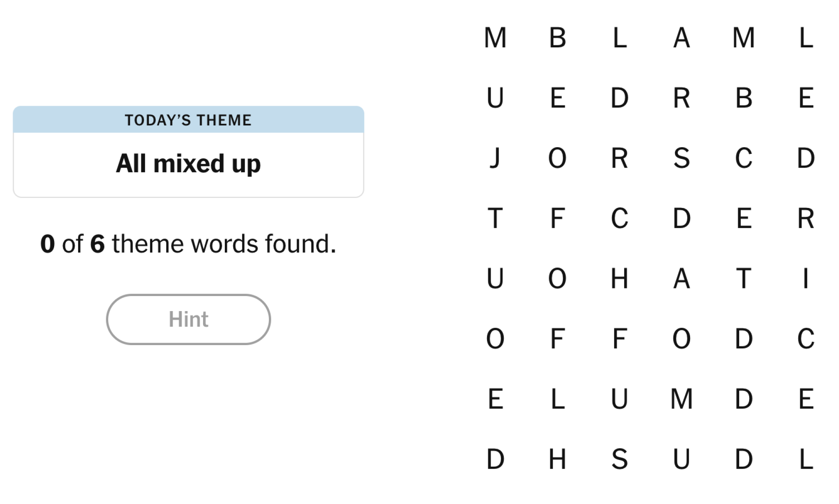Select the letter J in the grid
Viewport: 839px width, 504px height.
point(495,158)
